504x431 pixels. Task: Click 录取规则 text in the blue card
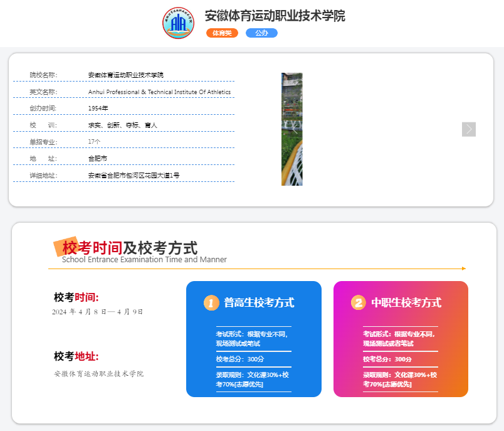click(x=253, y=380)
